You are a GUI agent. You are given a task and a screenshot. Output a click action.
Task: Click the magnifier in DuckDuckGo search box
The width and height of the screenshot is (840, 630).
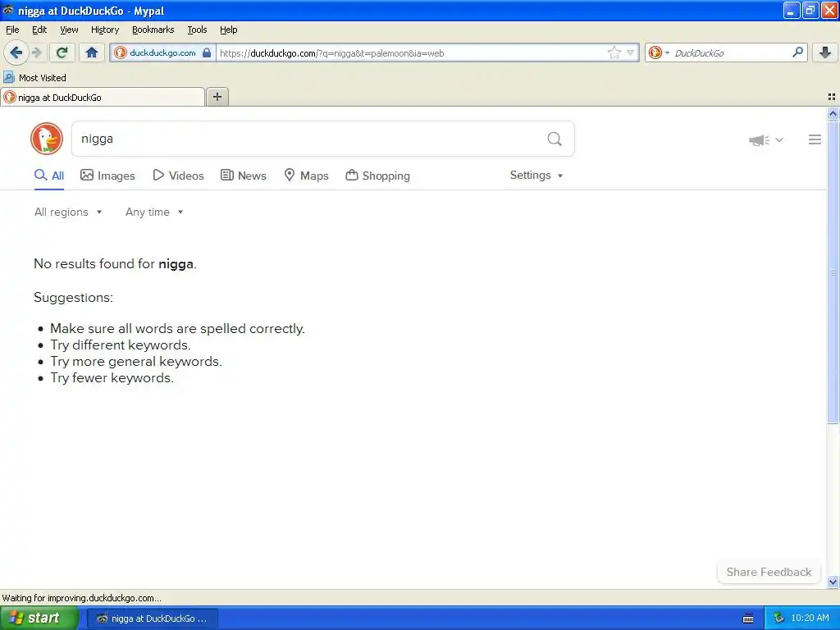pos(555,139)
